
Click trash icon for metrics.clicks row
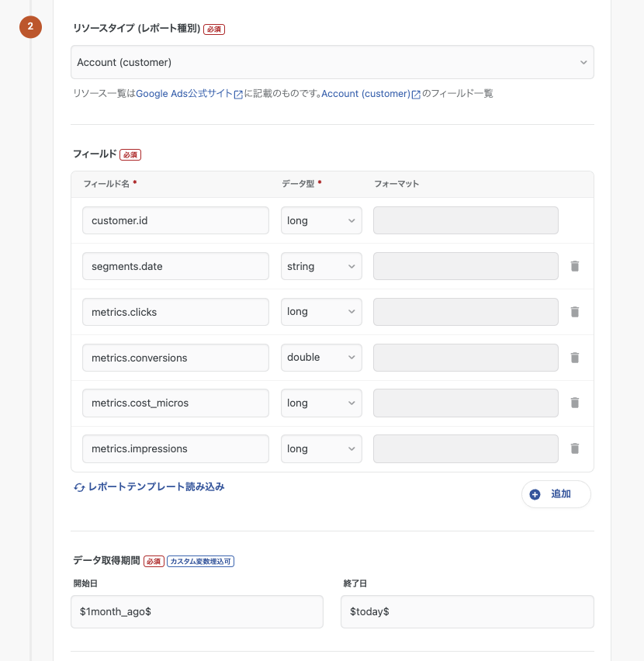(575, 312)
